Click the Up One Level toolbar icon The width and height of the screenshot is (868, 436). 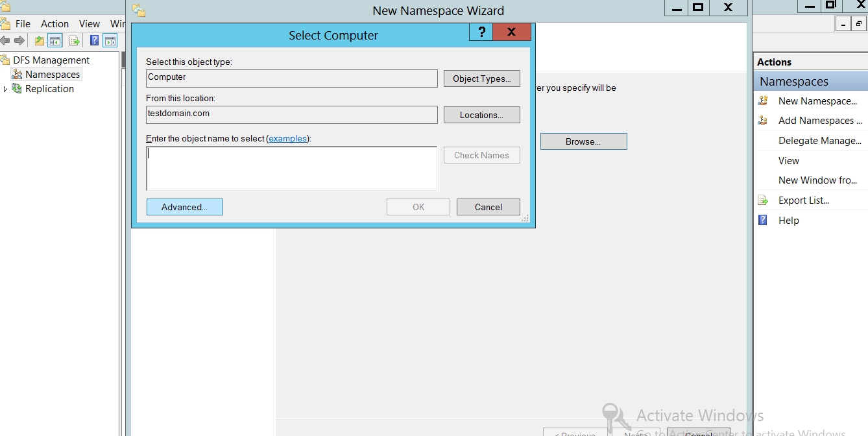(40, 41)
